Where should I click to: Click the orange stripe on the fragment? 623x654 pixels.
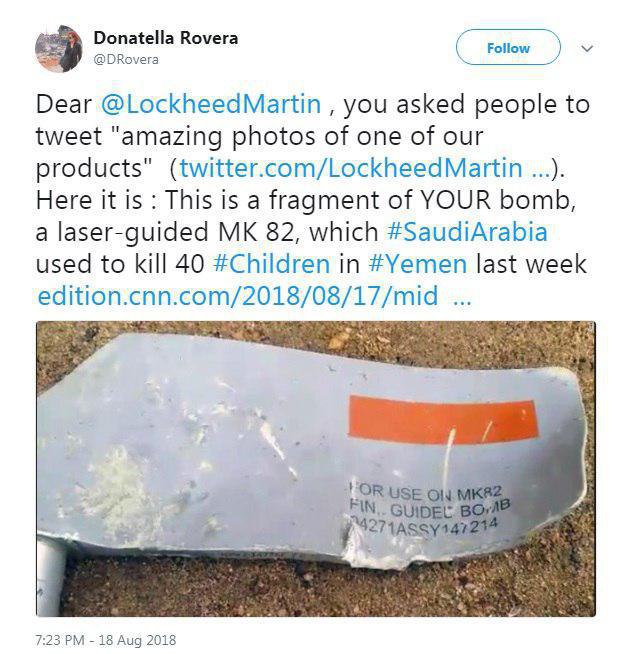(x=443, y=419)
